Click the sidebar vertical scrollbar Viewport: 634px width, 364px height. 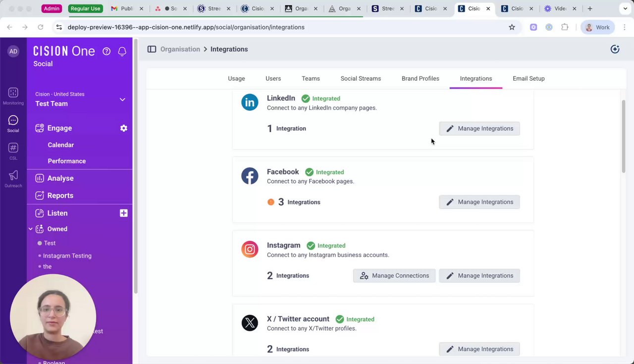point(135,166)
